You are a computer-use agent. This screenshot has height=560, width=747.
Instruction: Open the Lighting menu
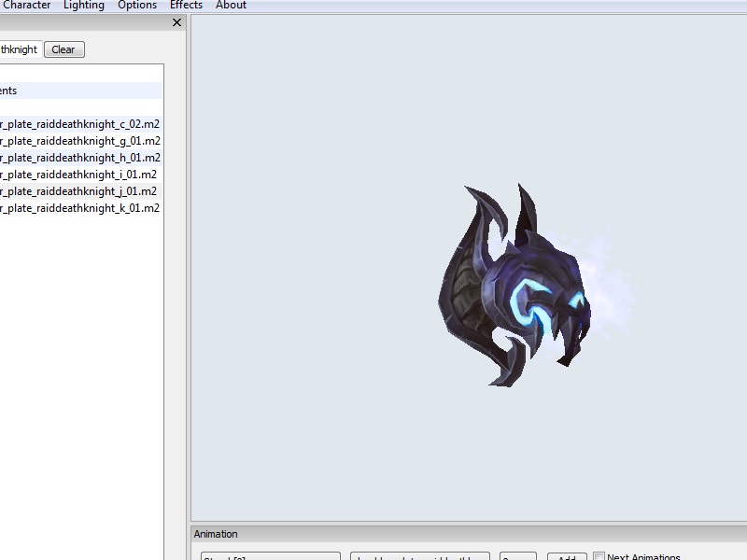point(84,5)
